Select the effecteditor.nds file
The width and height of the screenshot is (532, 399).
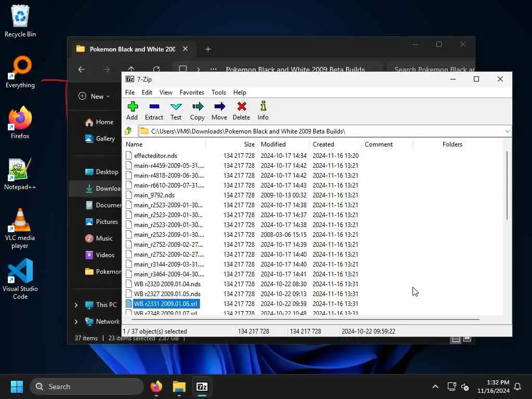pyautogui.click(x=155, y=156)
